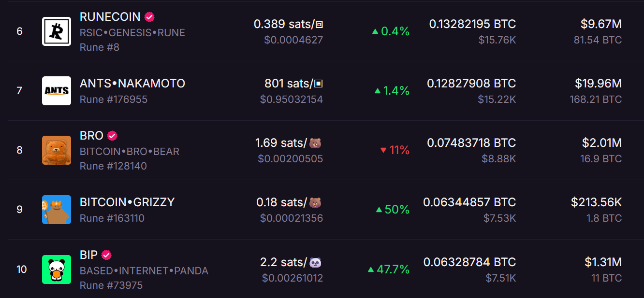Click the verified badge beside BRO
This screenshot has height=298, width=644.
tap(112, 136)
